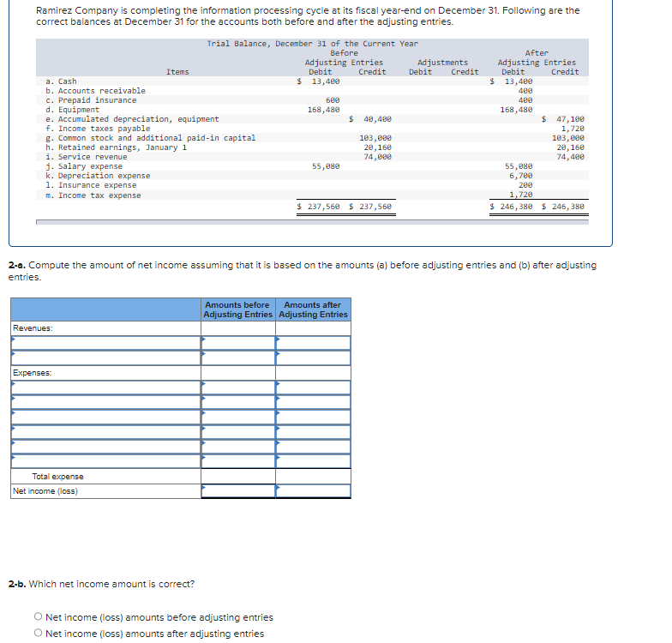Click the 'j. Salary expense' row label
This screenshot has height=643, width=672.
(x=84, y=166)
